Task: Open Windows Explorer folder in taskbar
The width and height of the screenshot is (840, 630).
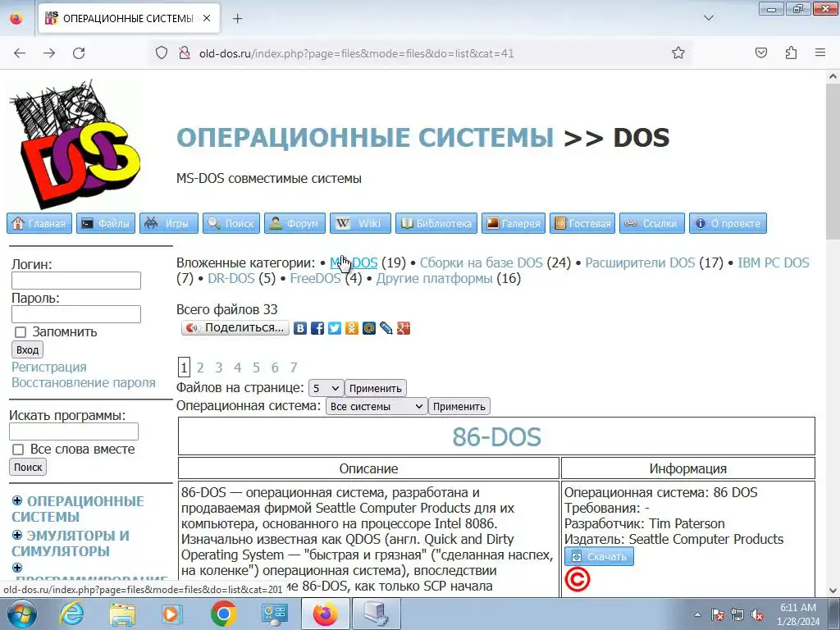Action: coord(122,614)
